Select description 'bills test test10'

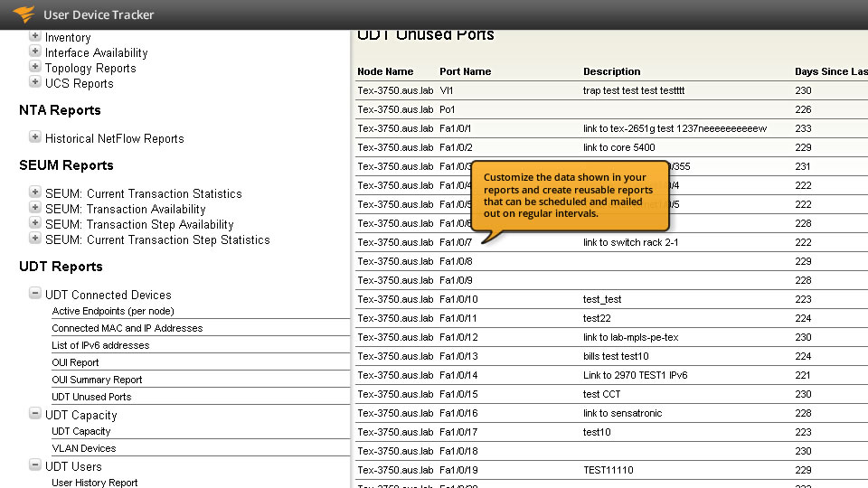tap(616, 356)
